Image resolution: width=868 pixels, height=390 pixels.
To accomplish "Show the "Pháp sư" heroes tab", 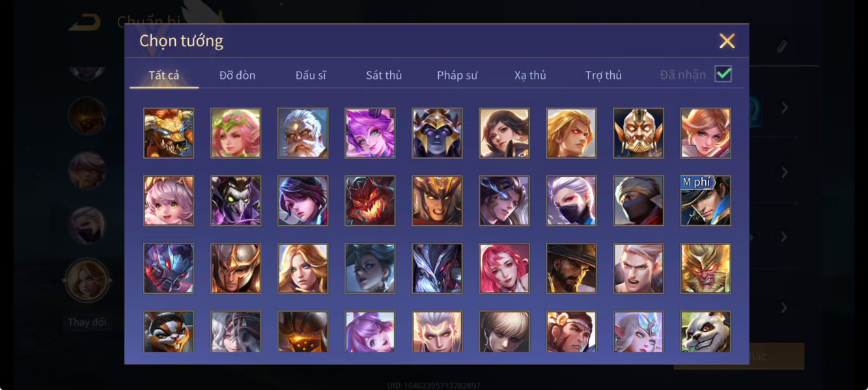I will point(457,76).
